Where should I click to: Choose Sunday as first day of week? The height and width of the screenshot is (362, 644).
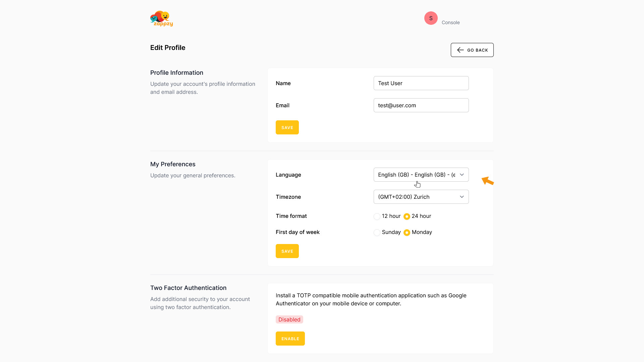coord(377,233)
